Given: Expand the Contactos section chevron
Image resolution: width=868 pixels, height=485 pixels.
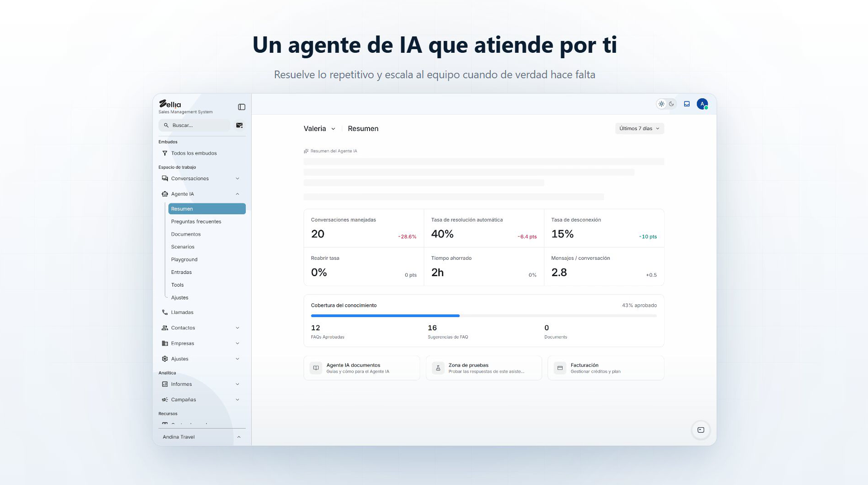Looking at the screenshot, I should (x=237, y=328).
